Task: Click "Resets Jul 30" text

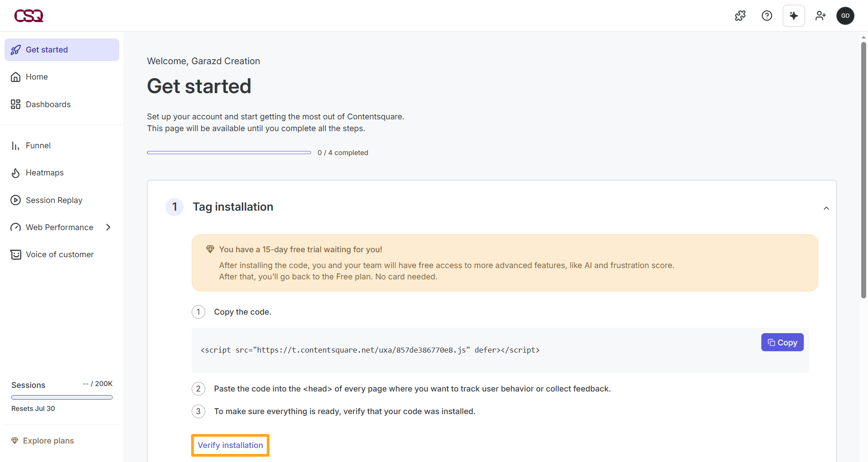Action: click(33, 409)
